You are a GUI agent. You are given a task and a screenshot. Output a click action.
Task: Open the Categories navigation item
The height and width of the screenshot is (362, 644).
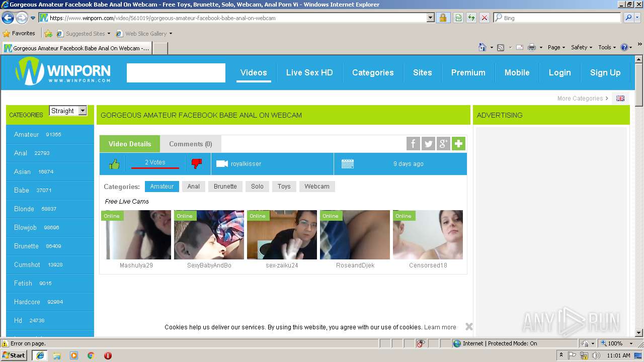(x=373, y=72)
